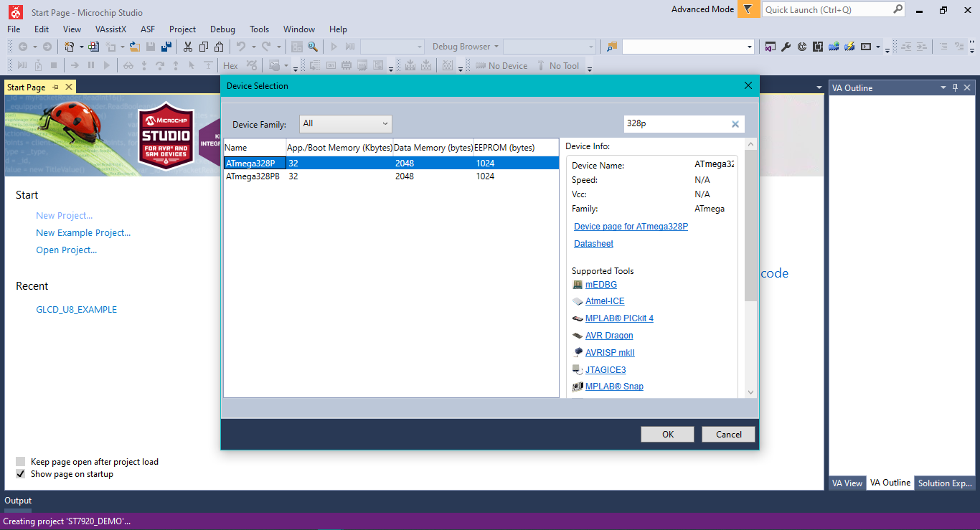Open the Output panel tab

[18, 501]
